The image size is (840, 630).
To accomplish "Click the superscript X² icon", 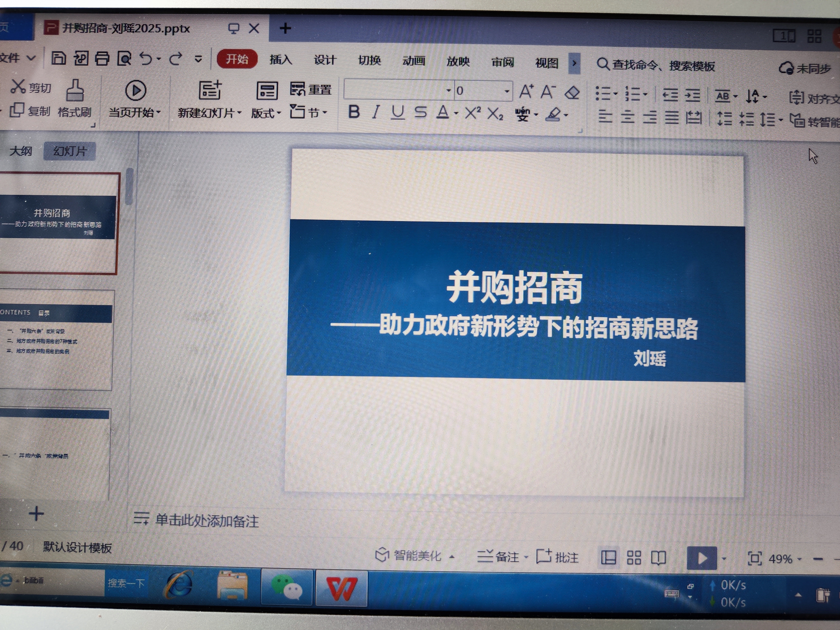I will coord(473,113).
